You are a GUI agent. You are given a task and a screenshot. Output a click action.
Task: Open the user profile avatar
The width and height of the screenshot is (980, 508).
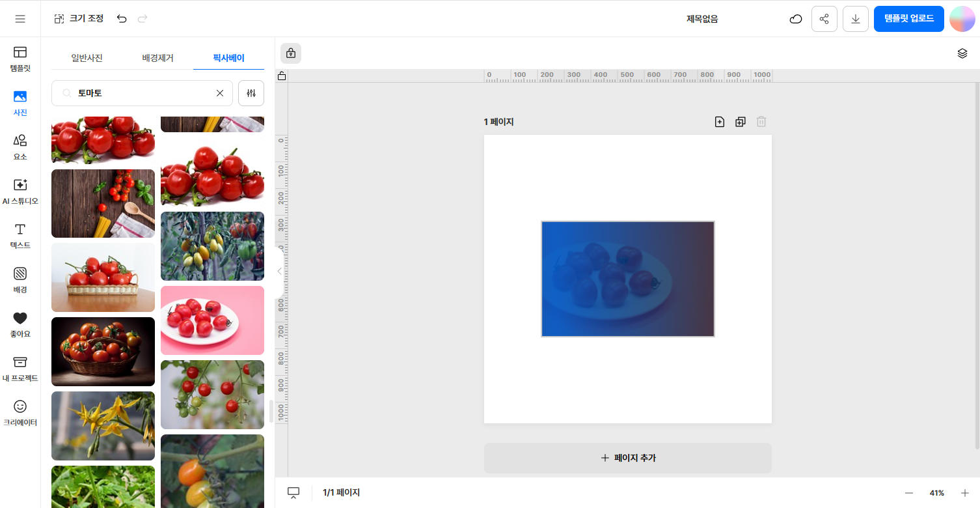tap(962, 19)
